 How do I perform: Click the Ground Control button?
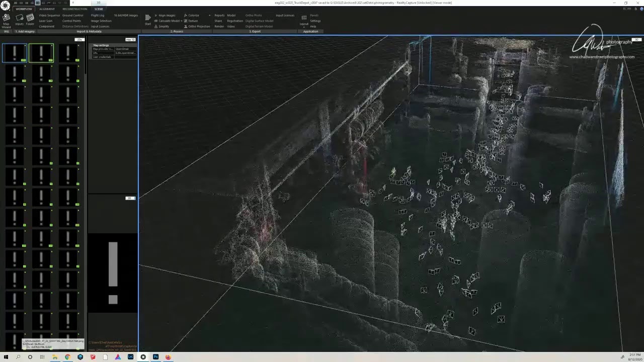[73, 16]
